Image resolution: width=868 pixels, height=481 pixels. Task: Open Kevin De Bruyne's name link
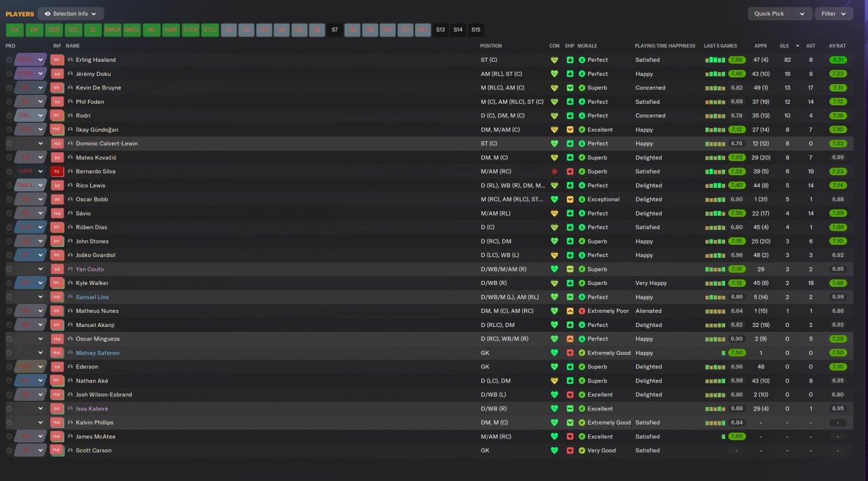[x=98, y=88]
